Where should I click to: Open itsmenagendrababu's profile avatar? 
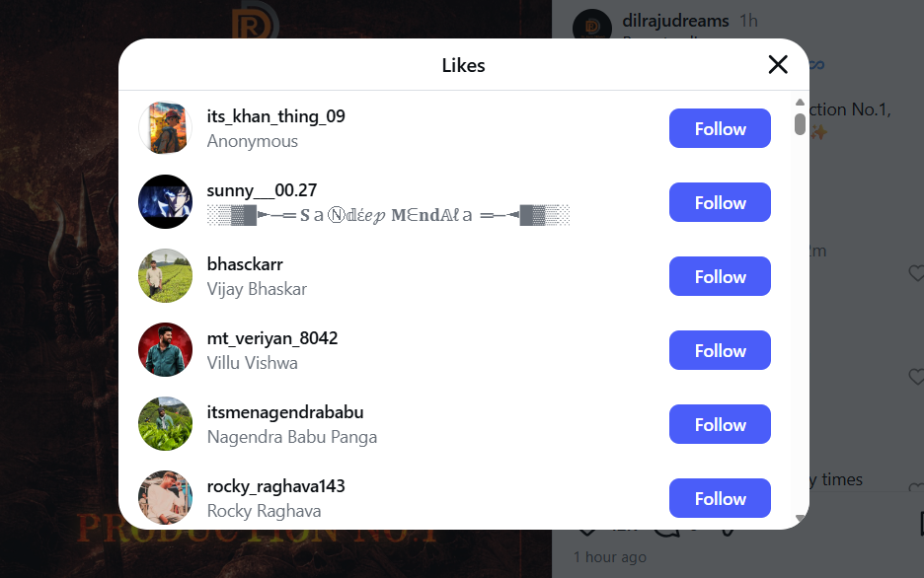(165, 424)
